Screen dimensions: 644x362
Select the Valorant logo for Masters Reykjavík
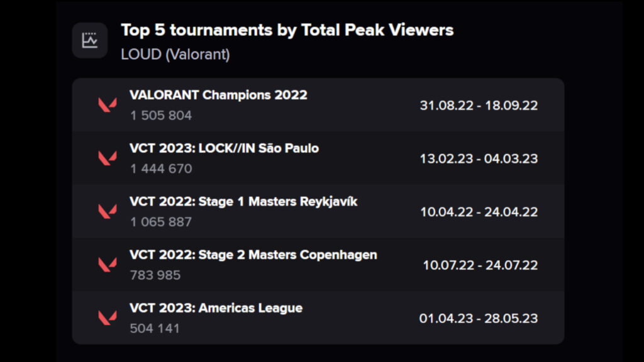[106, 211]
